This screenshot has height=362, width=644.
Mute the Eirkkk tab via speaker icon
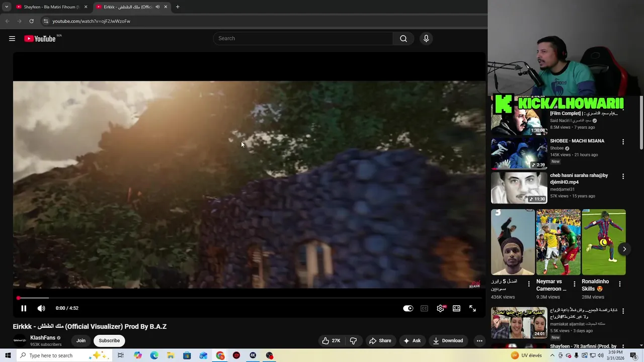tap(157, 7)
